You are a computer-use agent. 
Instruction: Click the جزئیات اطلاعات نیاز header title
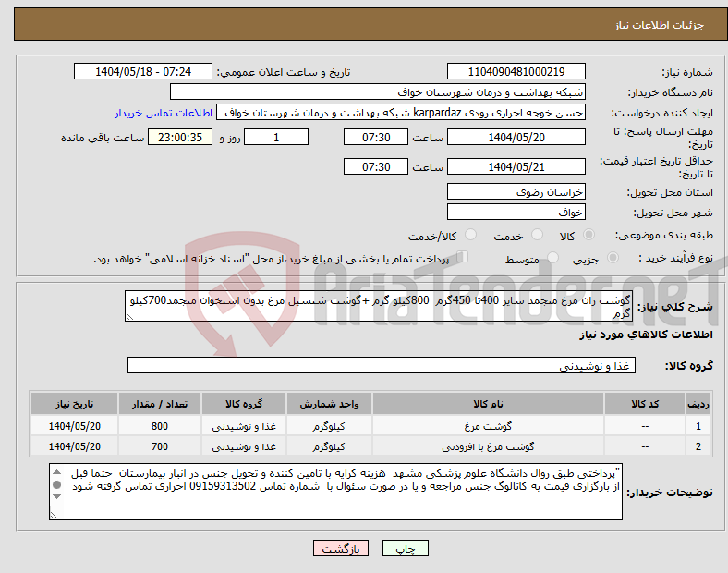pos(660,25)
